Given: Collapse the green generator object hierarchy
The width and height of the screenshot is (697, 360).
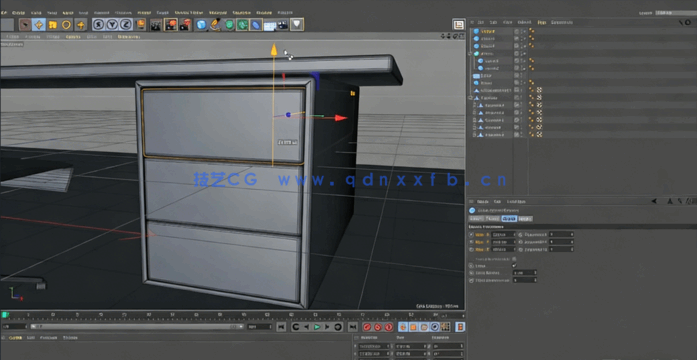Looking at the screenshot, I should [470, 53].
